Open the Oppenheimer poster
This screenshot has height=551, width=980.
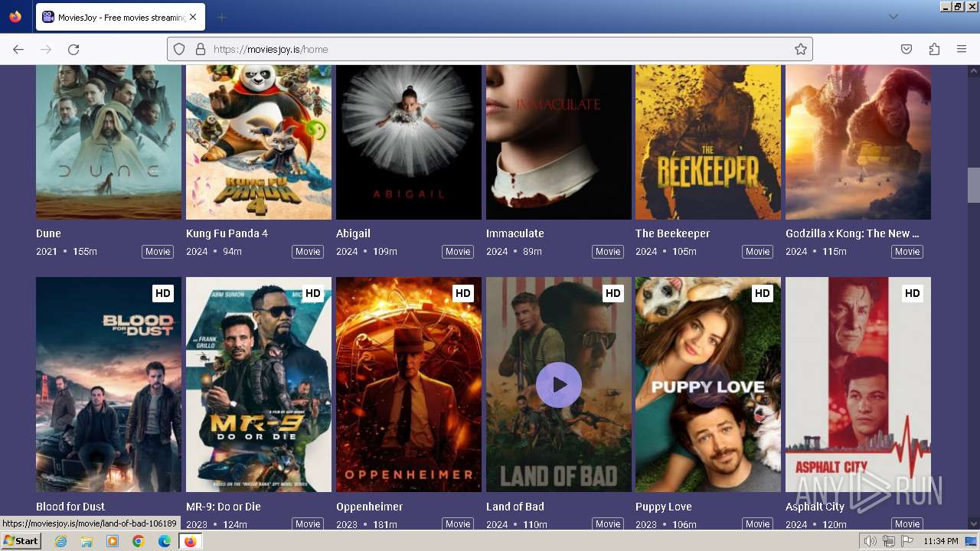click(409, 384)
